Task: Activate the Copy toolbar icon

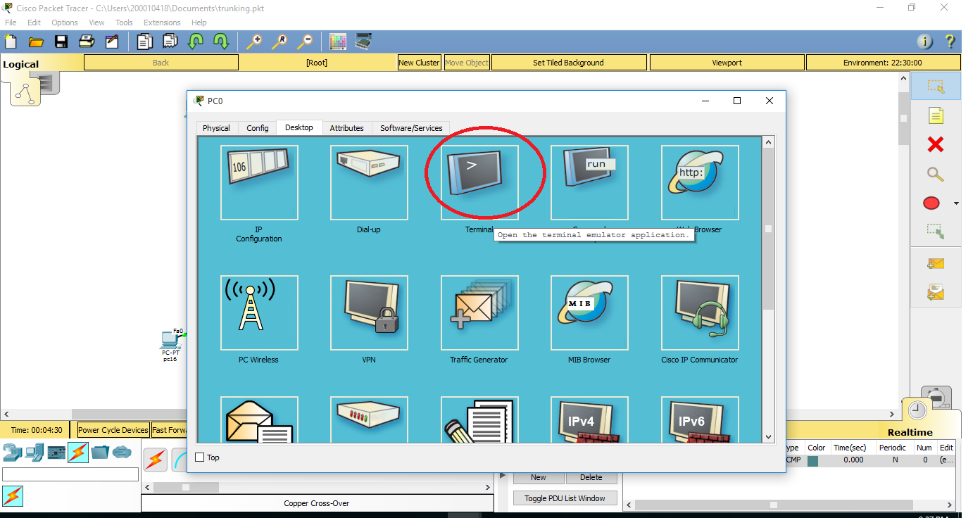Action: click(x=144, y=42)
